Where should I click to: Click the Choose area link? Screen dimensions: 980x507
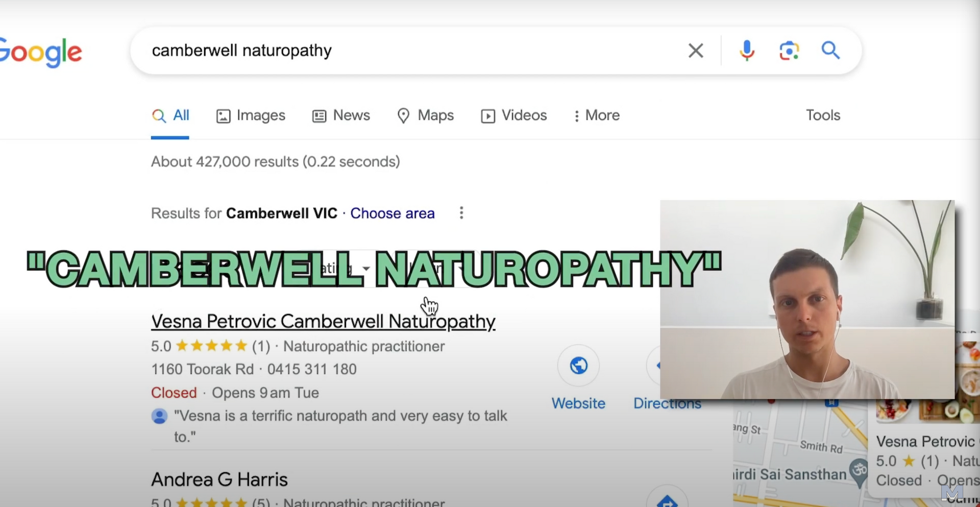pyautogui.click(x=392, y=213)
